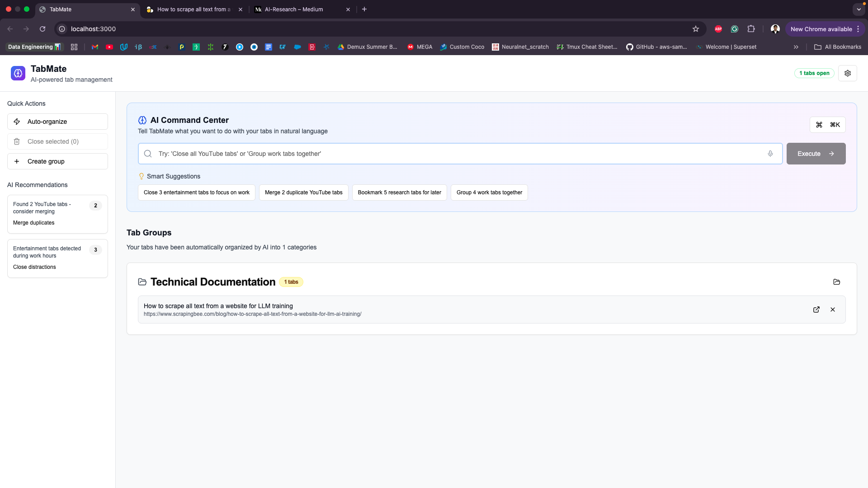The width and height of the screenshot is (868, 488).
Task: Bookmark this page with star icon
Action: point(696,29)
